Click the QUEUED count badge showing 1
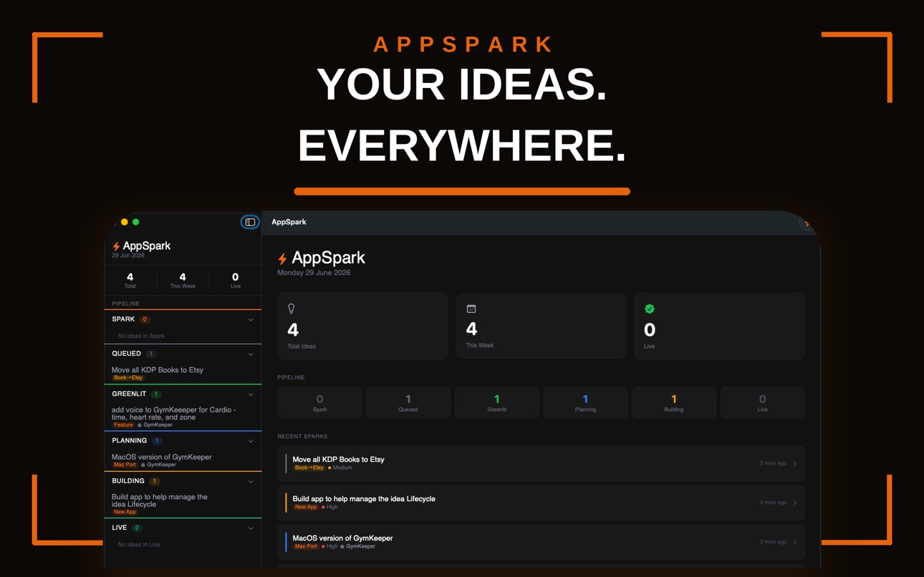 point(151,354)
